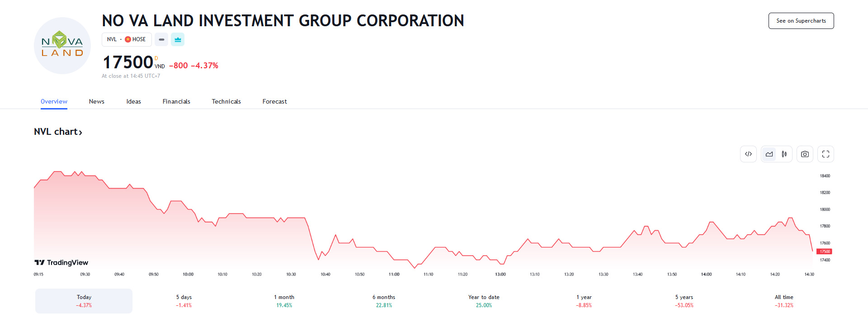This screenshot has width=868, height=318.
Task: Click the blue crown badge icon
Action: [x=178, y=40]
